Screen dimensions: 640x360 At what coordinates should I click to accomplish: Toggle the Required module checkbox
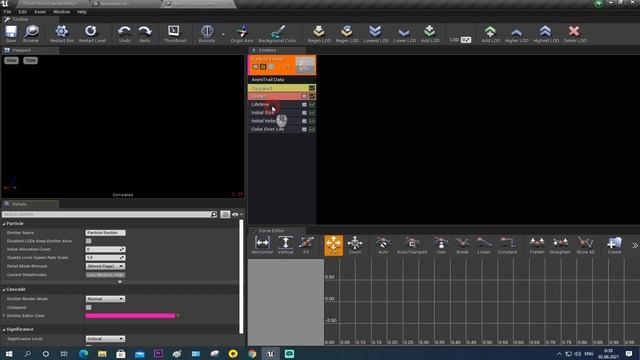(312, 88)
